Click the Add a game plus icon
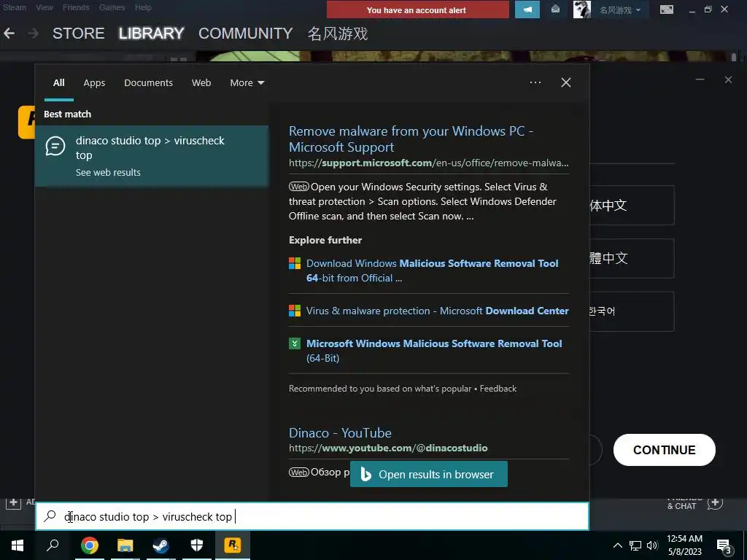The height and width of the screenshot is (560, 747). [x=13, y=502]
